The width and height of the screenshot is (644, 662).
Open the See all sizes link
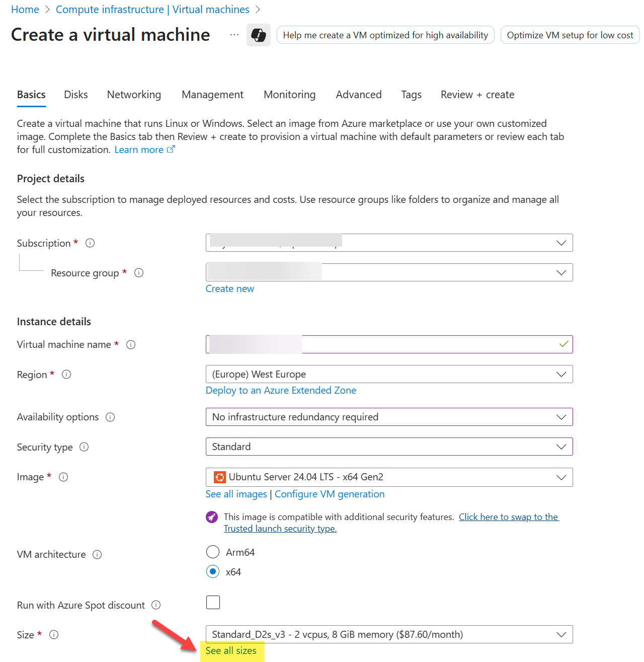click(x=231, y=650)
